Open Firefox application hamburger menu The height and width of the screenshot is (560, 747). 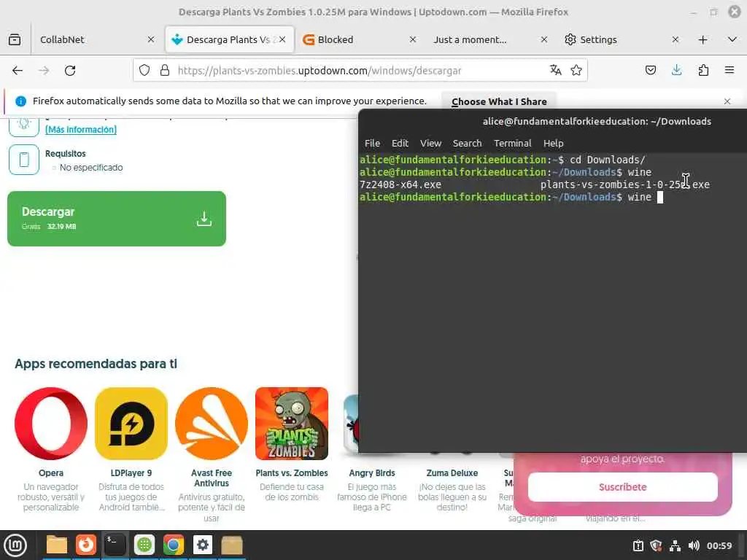tap(729, 71)
